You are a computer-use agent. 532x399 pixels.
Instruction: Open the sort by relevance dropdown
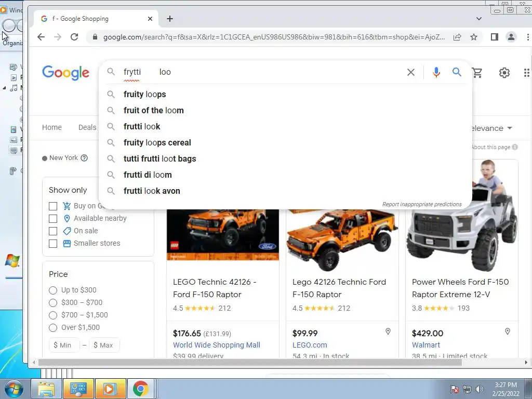tap(491, 128)
